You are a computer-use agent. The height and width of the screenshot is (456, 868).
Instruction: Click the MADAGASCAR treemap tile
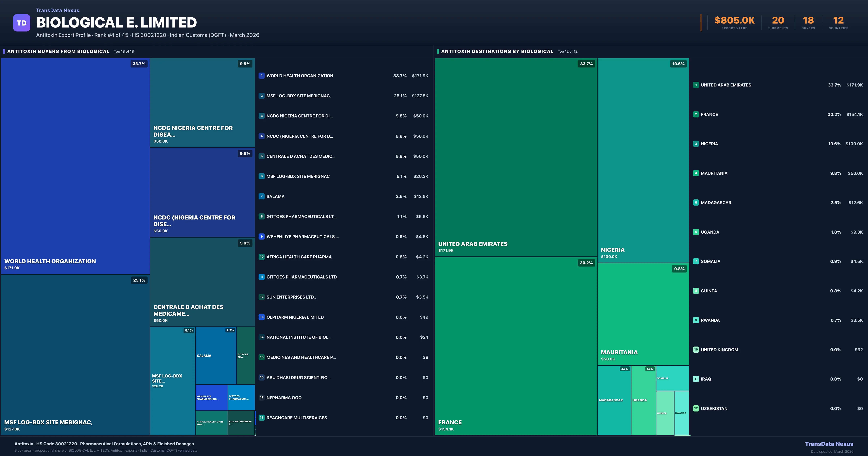pos(614,400)
